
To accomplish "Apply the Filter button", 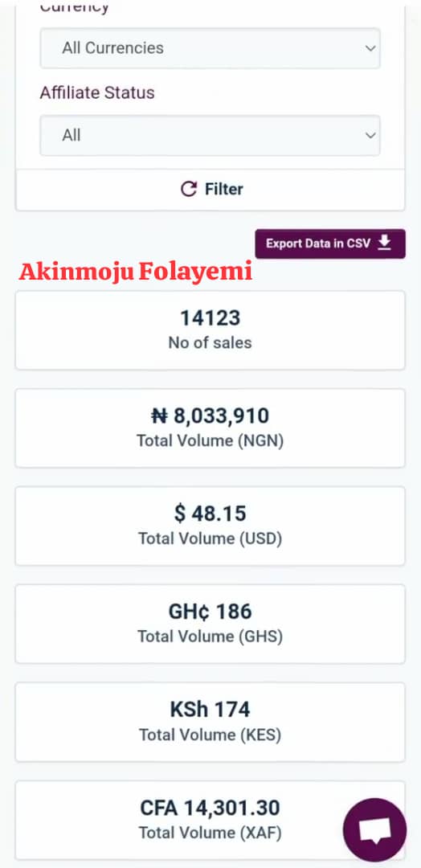I will coord(210,190).
